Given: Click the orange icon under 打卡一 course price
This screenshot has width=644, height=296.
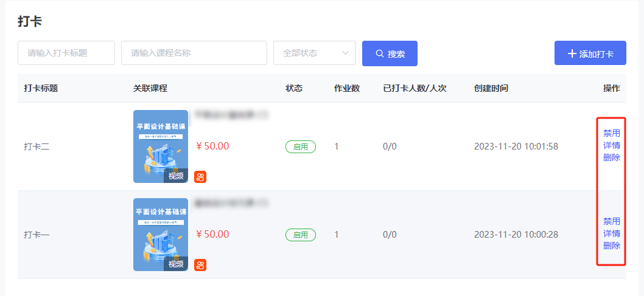Looking at the screenshot, I should (200, 265).
